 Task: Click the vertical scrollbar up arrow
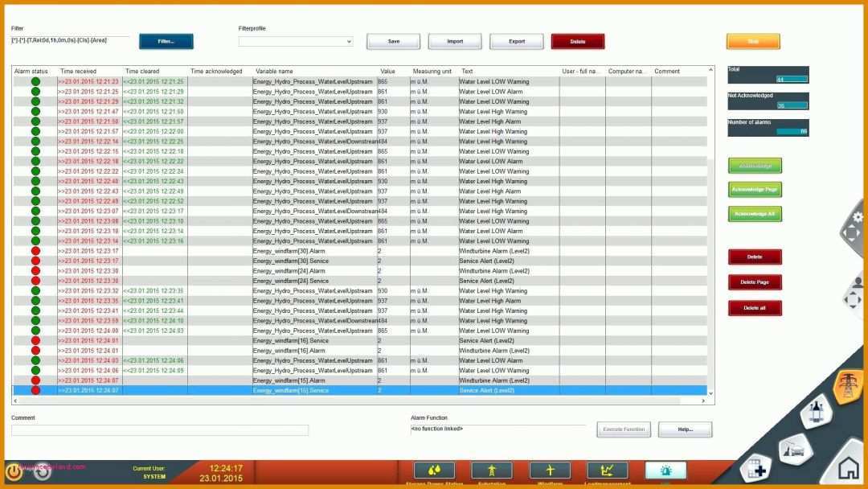[x=710, y=70]
